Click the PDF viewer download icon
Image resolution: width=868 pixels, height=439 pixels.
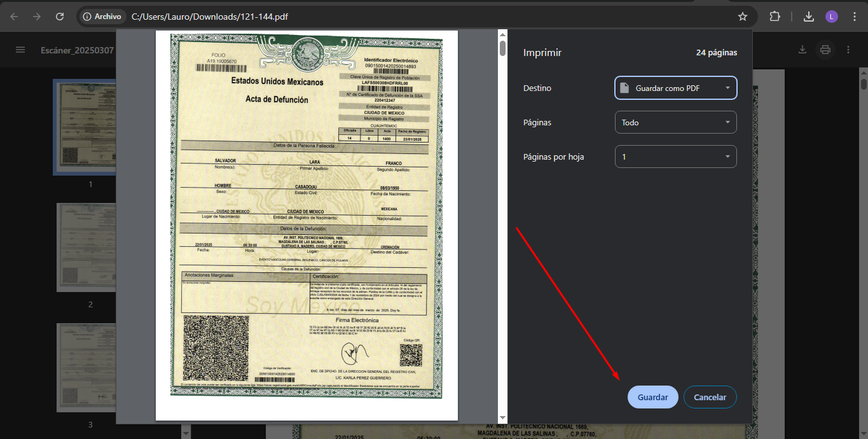point(803,50)
